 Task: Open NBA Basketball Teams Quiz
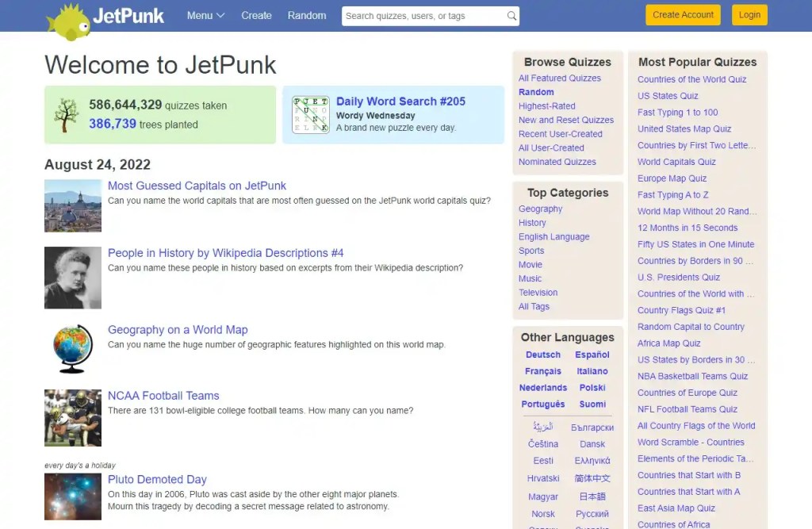click(692, 377)
